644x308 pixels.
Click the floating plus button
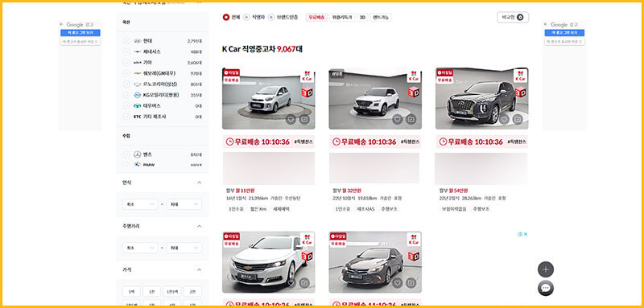pyautogui.click(x=546, y=269)
